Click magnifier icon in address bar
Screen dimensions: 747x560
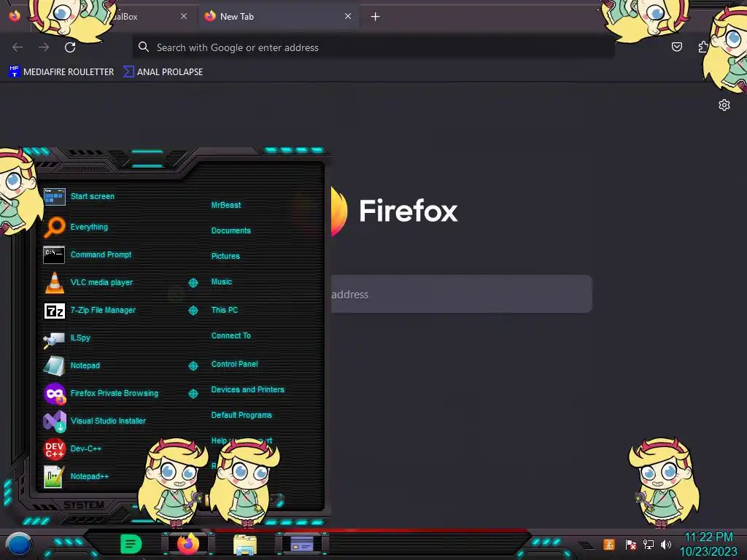tap(144, 47)
